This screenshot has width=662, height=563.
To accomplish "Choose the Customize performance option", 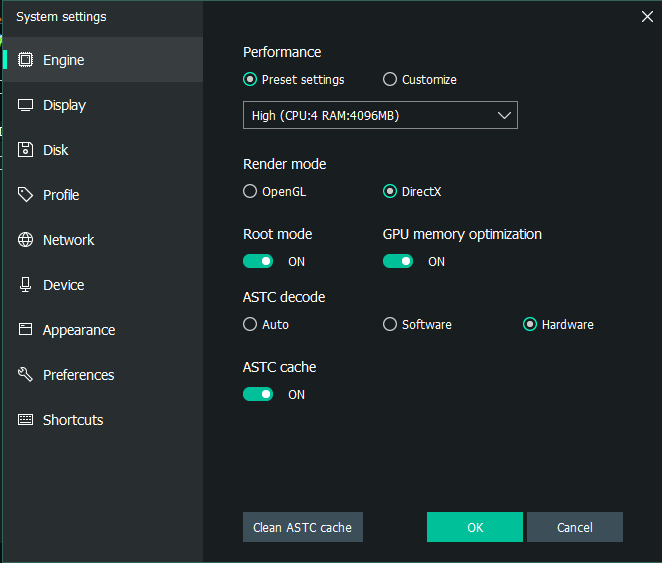I will (390, 80).
